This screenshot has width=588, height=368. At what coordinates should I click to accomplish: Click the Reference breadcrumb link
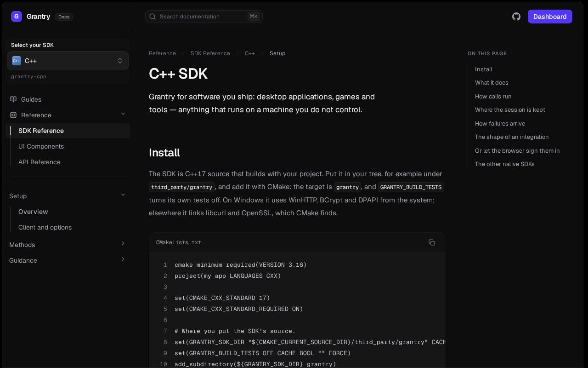[x=162, y=53]
